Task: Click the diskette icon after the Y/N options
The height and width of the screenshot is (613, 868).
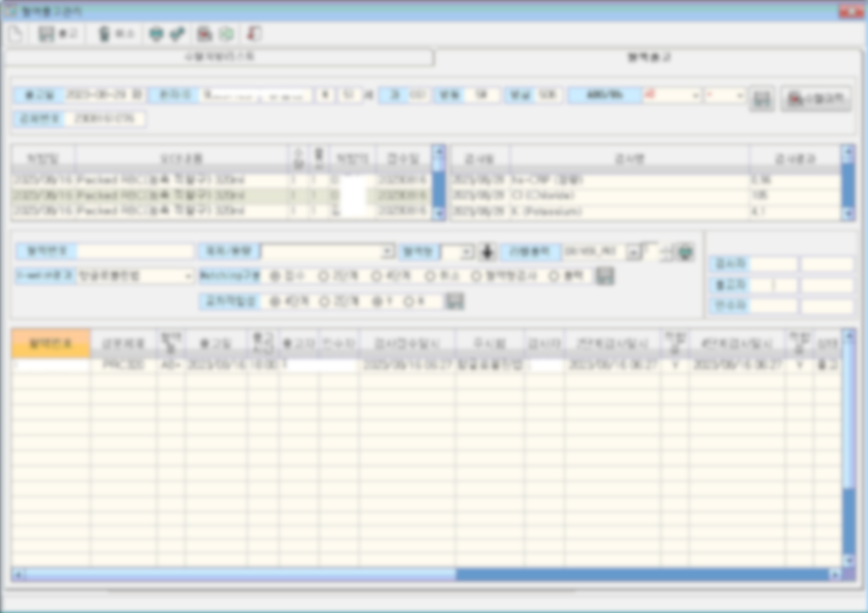Action: [x=454, y=301]
